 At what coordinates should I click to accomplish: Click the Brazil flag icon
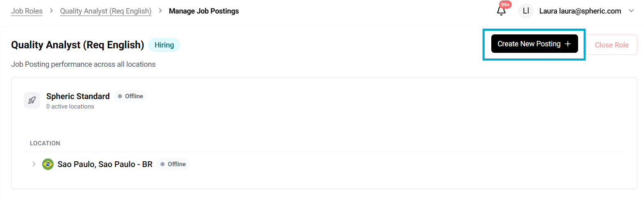(x=48, y=164)
